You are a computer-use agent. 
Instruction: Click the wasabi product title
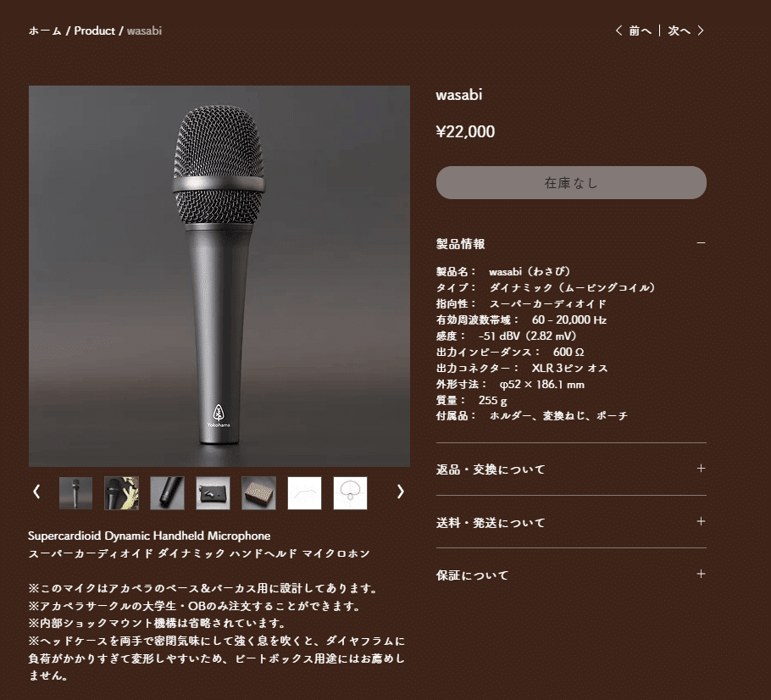pyautogui.click(x=458, y=94)
